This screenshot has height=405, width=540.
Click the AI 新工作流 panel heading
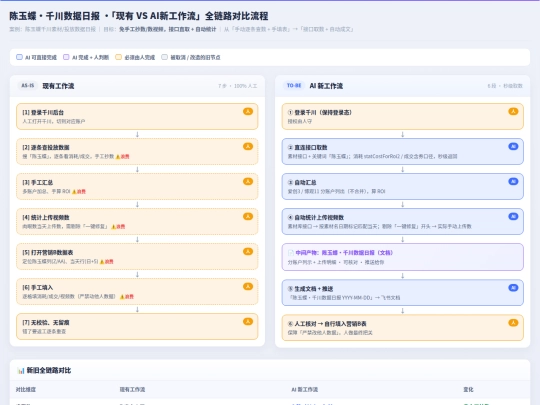pyautogui.click(x=326, y=86)
